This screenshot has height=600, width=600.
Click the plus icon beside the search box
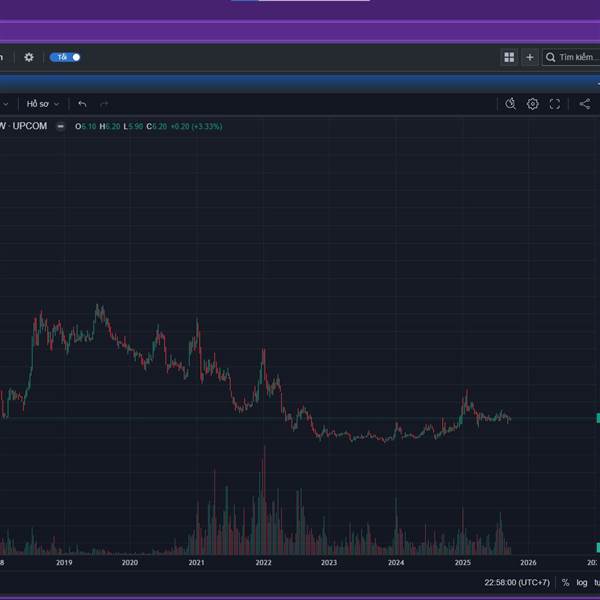[x=530, y=57]
